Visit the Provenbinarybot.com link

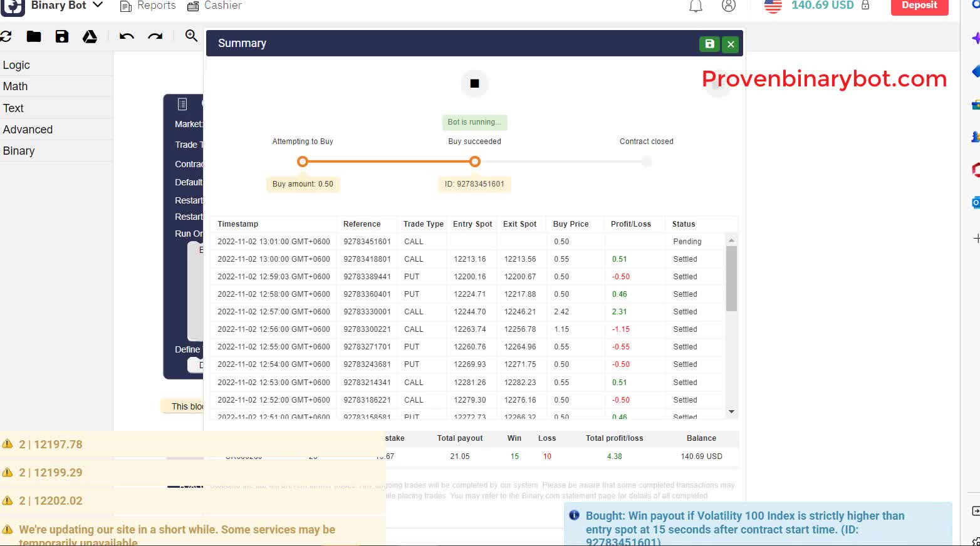point(824,79)
